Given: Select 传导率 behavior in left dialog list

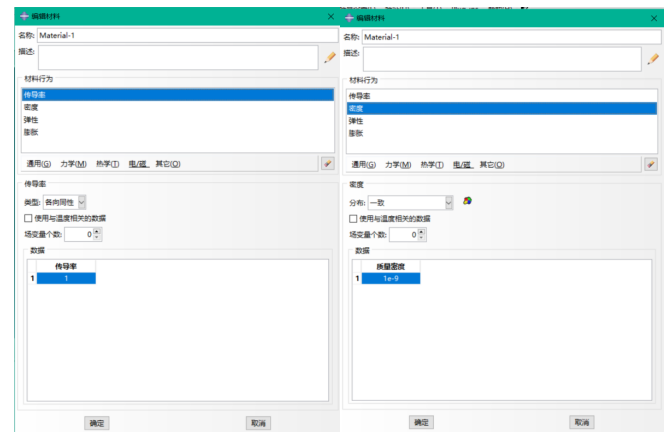Looking at the screenshot, I should point(178,95).
